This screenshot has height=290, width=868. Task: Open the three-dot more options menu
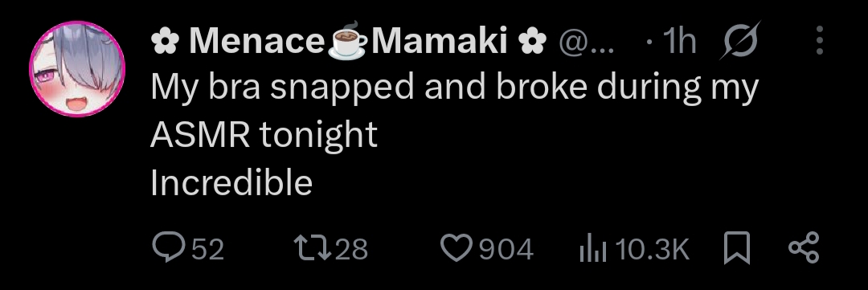[820, 40]
